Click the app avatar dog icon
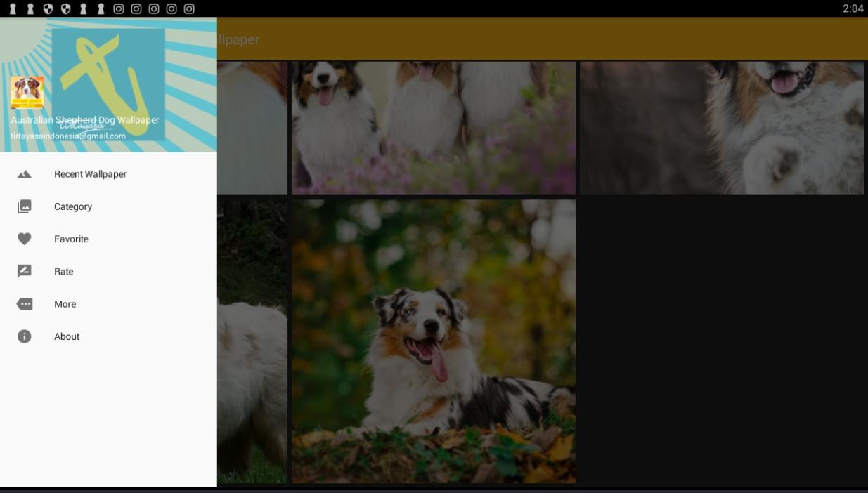Image resolution: width=868 pixels, height=493 pixels. coord(27,93)
